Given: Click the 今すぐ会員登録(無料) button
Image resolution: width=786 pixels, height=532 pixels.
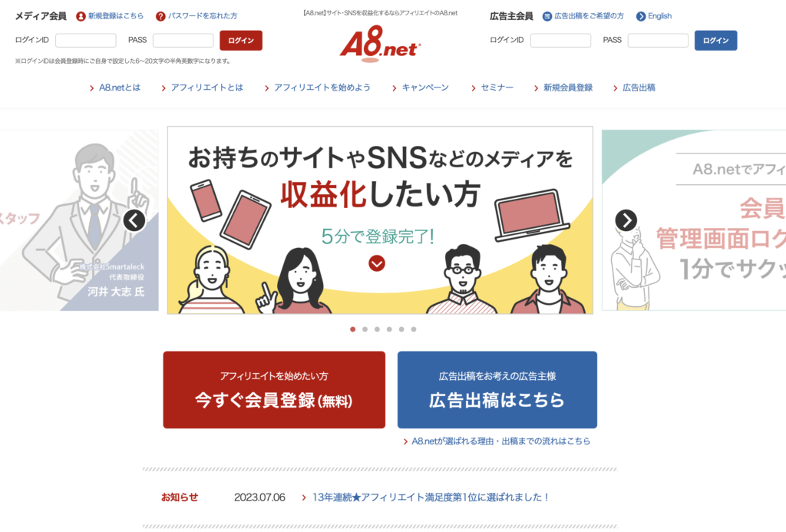Looking at the screenshot, I should [x=274, y=390].
